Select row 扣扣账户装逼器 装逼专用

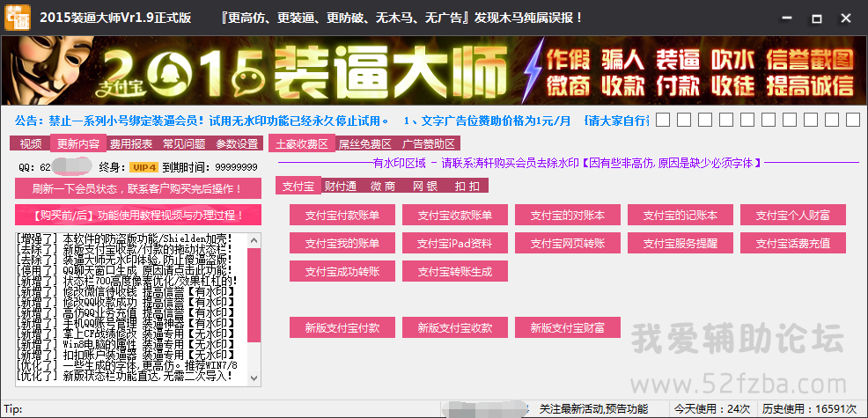tap(126, 355)
